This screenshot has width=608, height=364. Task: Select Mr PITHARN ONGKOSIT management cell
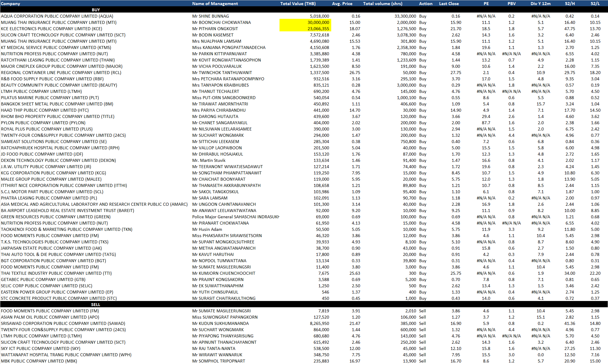coord(215,29)
